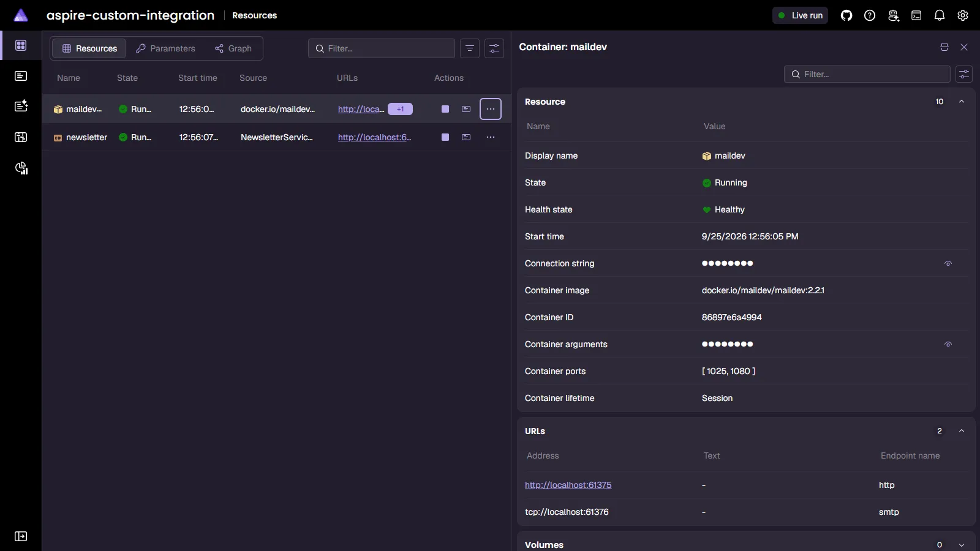Open the Structured logs sidebar icon
The image size is (980, 551).
click(x=21, y=106)
